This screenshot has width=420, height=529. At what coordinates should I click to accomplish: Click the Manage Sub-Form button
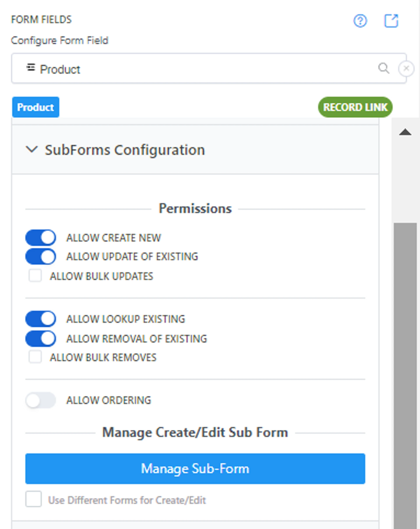click(195, 468)
